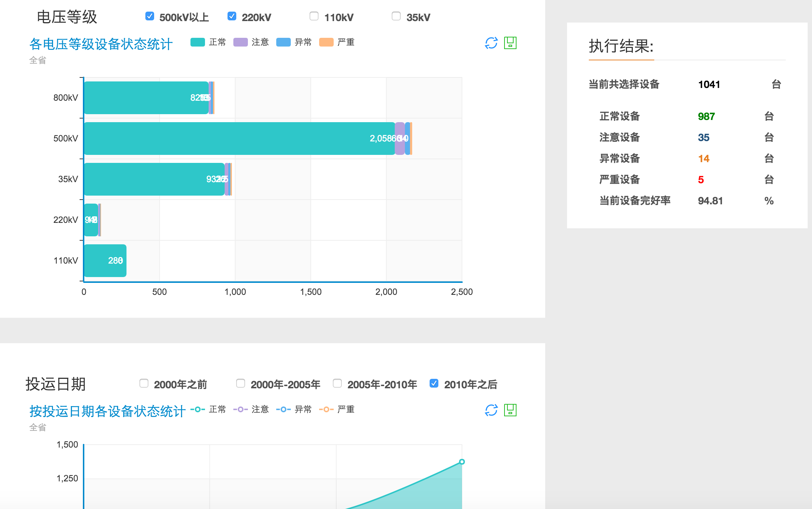Click the 35kV normal bar segment
Screen dimensions: 812x509
click(154, 179)
